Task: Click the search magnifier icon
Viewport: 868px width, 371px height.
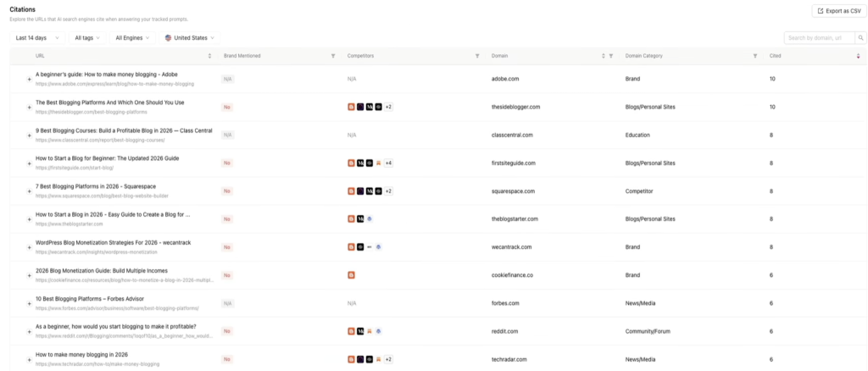Action: click(x=861, y=38)
